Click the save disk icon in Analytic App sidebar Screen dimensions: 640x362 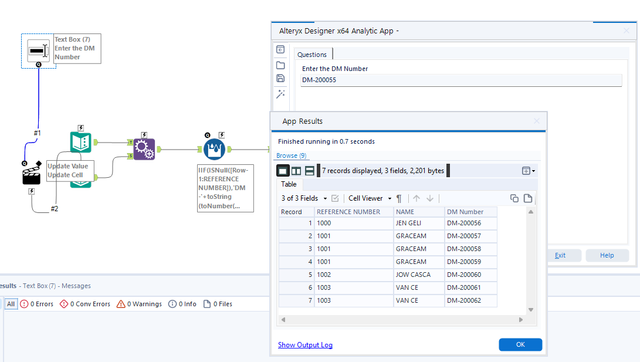[x=280, y=78]
